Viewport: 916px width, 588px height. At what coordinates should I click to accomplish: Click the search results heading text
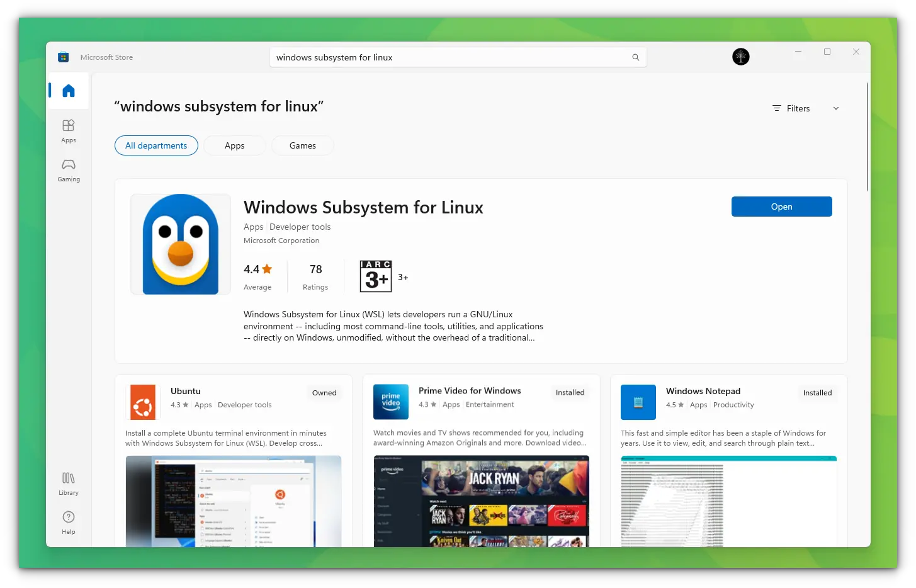click(219, 106)
